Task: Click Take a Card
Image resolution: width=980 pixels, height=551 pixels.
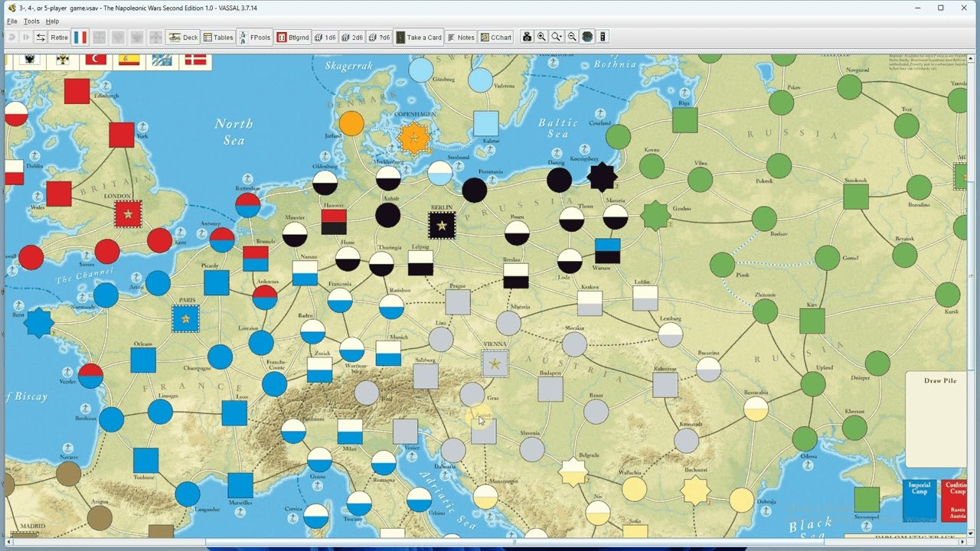Action: 419,37
